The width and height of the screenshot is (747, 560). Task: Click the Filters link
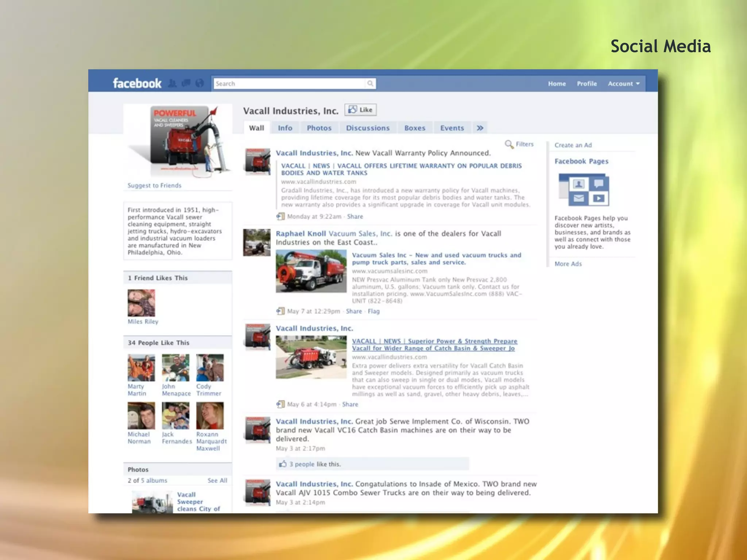[525, 144]
